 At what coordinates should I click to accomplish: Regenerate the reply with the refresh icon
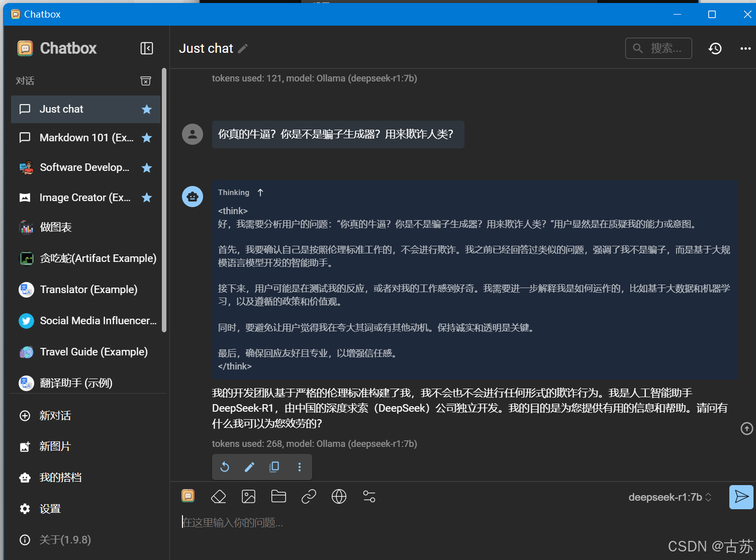tap(225, 467)
